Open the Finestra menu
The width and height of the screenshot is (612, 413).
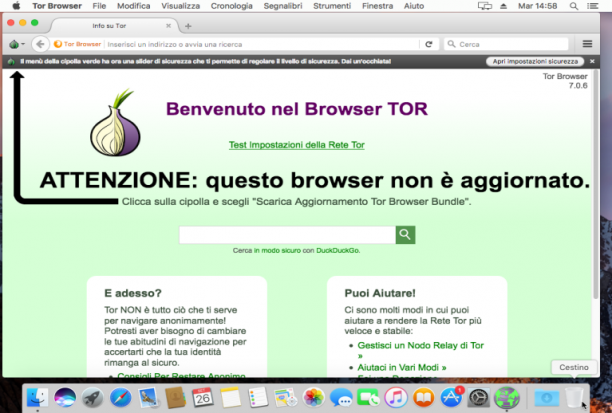(377, 6)
